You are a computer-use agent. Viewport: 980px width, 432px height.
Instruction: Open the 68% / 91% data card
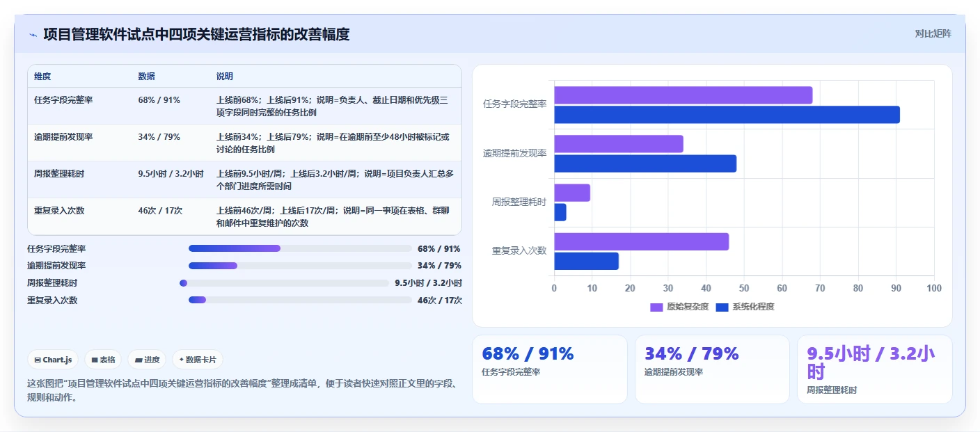(550, 369)
